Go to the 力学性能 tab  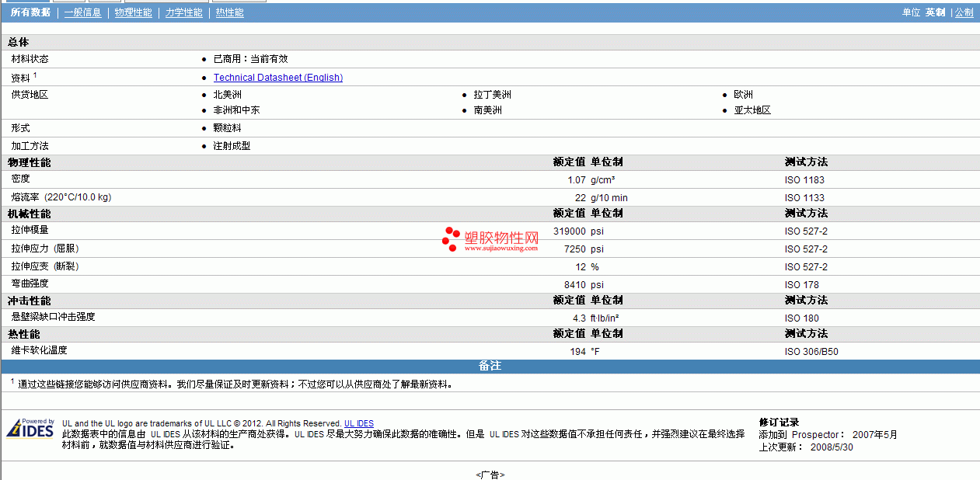[183, 12]
